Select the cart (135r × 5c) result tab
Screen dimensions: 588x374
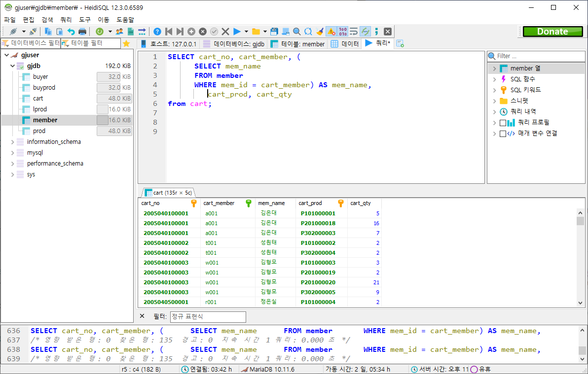click(x=168, y=193)
